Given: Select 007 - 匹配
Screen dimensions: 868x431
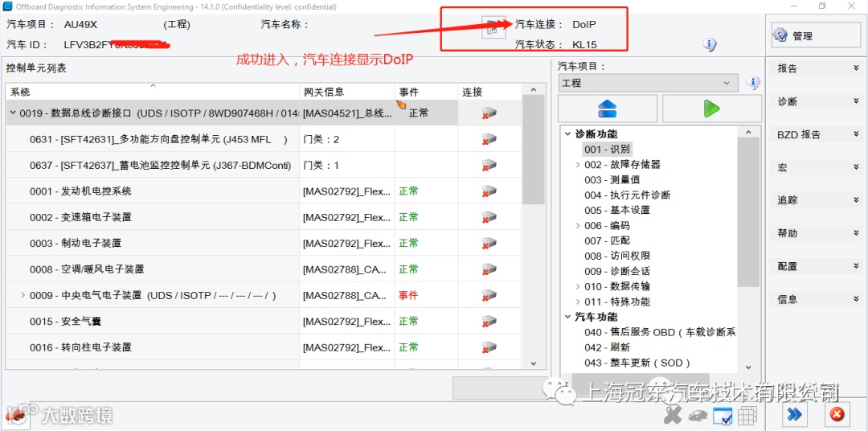Looking at the screenshot, I should point(608,241).
